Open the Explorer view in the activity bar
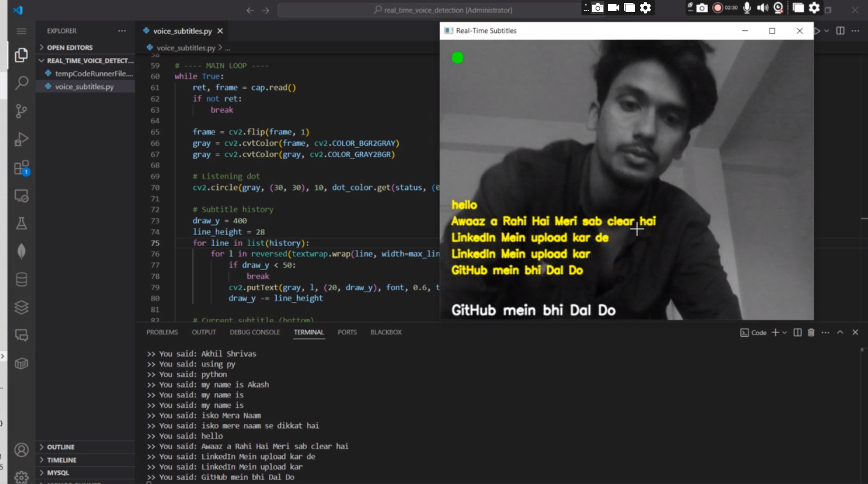868x484 pixels. pyautogui.click(x=21, y=55)
